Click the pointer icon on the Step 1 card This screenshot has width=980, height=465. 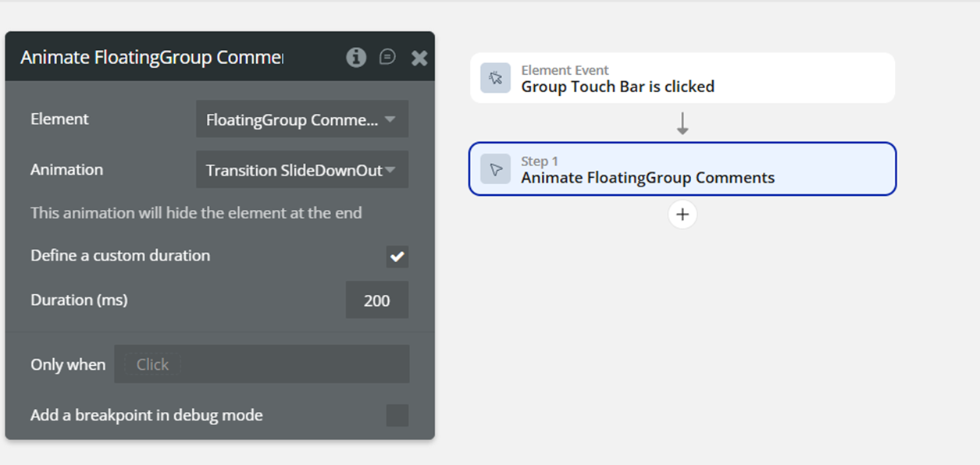click(495, 169)
